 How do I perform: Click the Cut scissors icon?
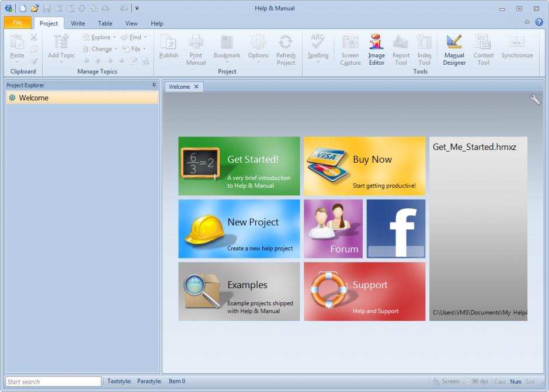(x=34, y=37)
